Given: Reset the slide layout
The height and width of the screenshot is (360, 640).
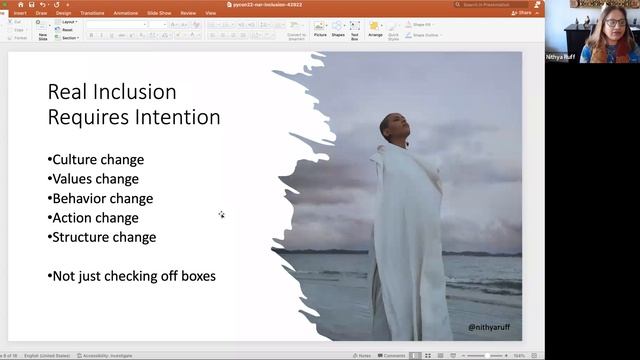Looking at the screenshot, I should tap(64, 30).
